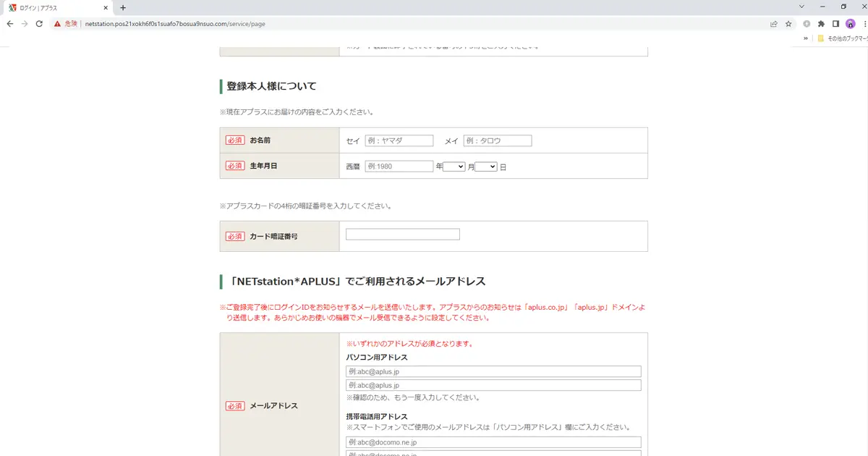Open the share page icon

(774, 23)
